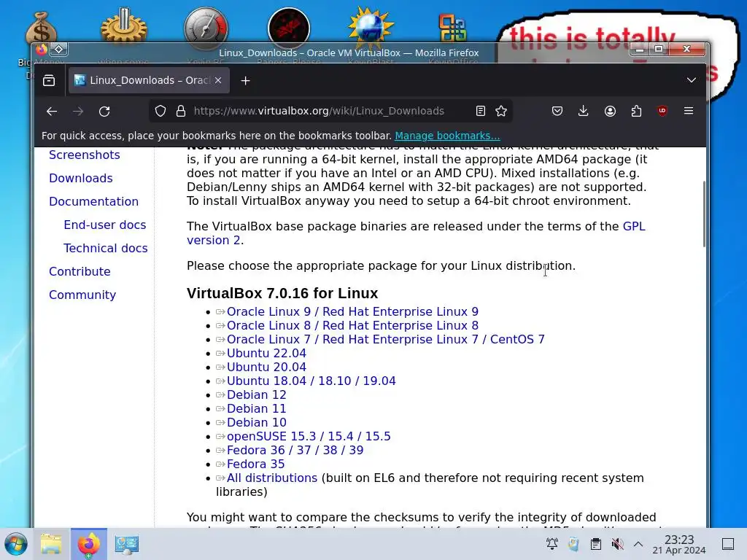Toggle reader view icon in address bar
Screen dimensions: 747x560
[x=481, y=111]
